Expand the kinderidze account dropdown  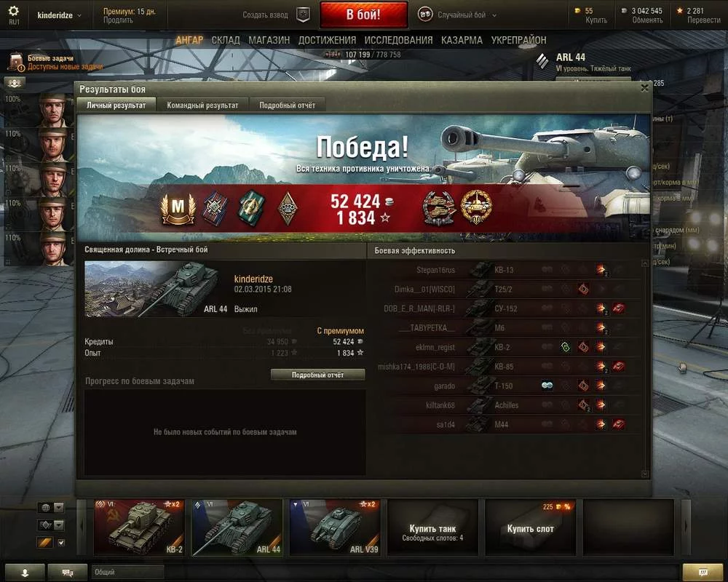tap(79, 15)
